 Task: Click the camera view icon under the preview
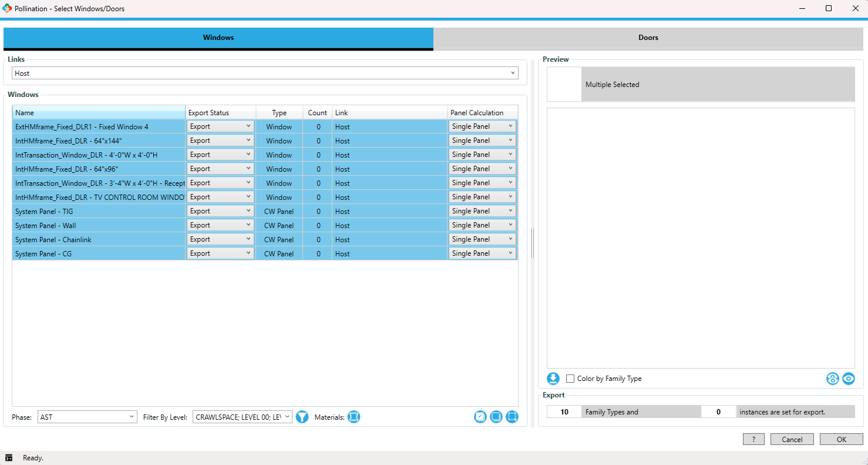point(832,379)
